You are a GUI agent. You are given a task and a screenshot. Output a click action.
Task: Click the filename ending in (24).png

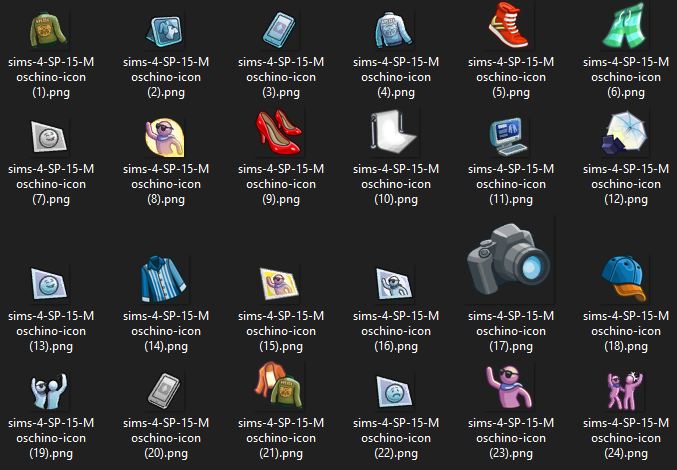click(x=626, y=438)
